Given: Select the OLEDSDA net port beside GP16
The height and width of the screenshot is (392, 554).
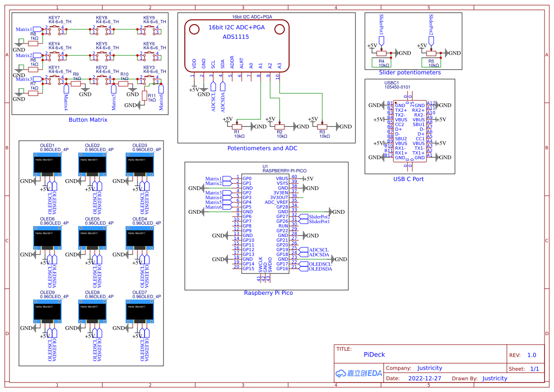Looking at the screenshot, I should 320,269.
